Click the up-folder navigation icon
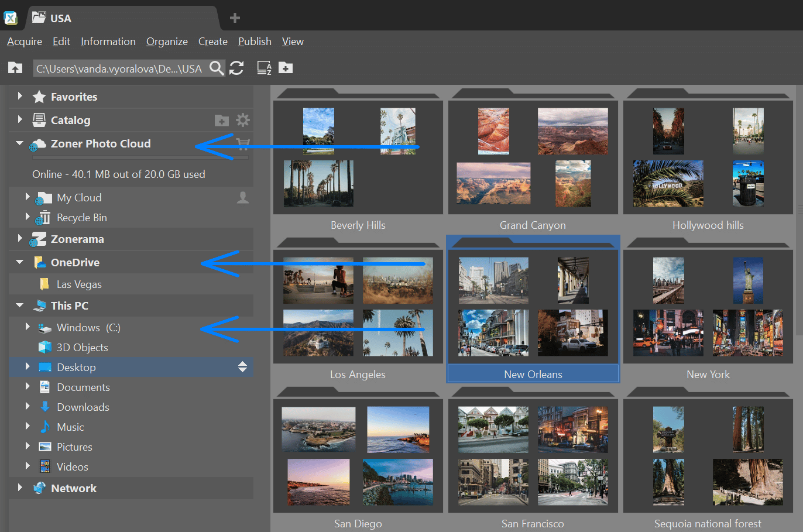 point(15,68)
